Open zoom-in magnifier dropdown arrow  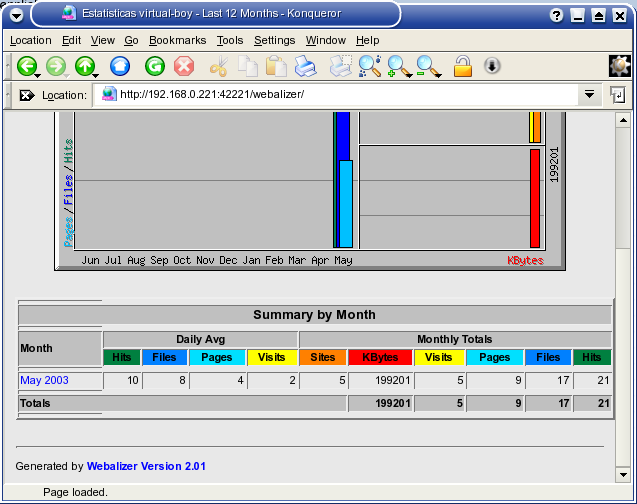coord(409,76)
